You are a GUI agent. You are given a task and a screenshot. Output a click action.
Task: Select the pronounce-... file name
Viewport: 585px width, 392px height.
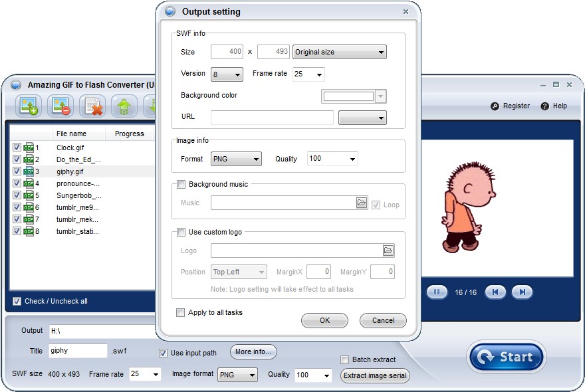pos(78,183)
